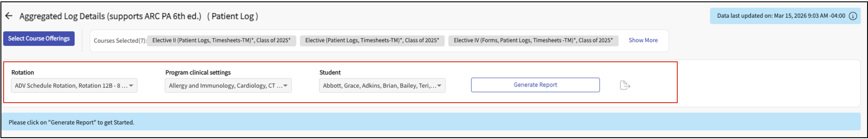Click the Generate Report button
Screen dimensions: 868x139
(x=535, y=85)
